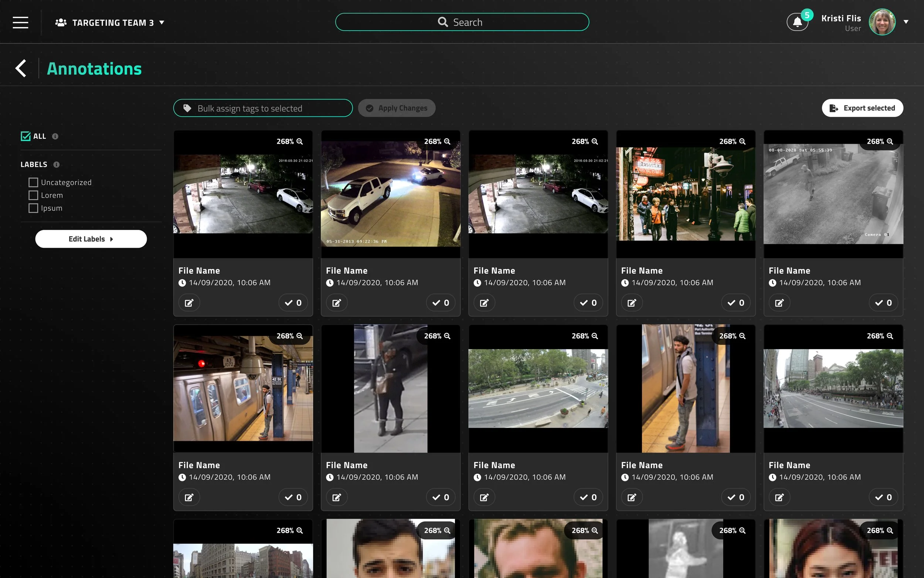Open Edit Labels panel
This screenshot has width=924, height=578.
[x=91, y=239]
